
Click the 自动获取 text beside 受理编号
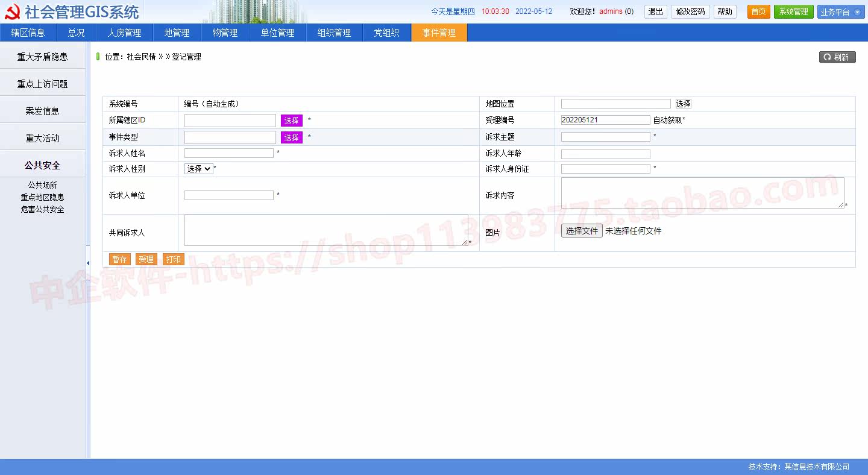tap(668, 120)
